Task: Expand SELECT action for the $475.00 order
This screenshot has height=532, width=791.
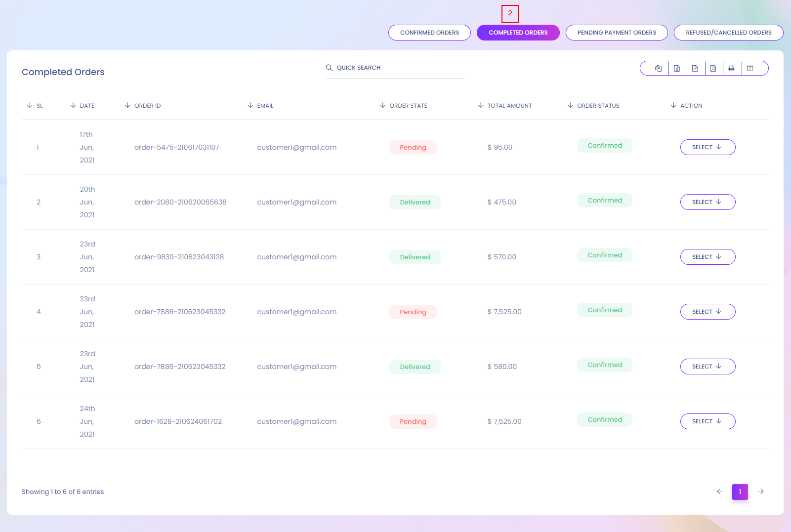Action: (x=708, y=202)
